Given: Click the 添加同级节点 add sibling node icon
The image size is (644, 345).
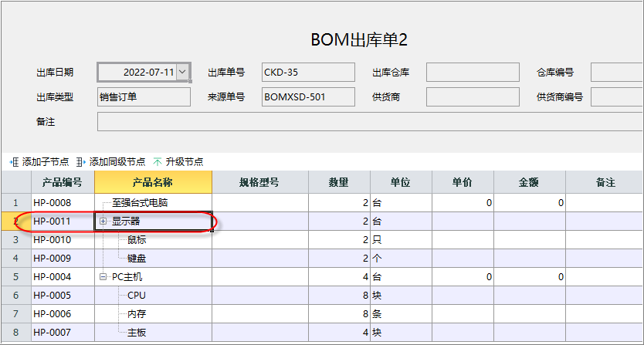Looking at the screenshot, I should coord(81,162).
